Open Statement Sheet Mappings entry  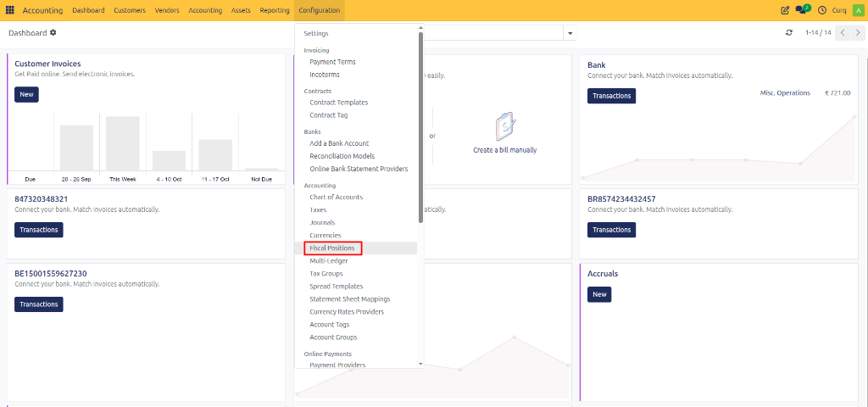pos(350,299)
